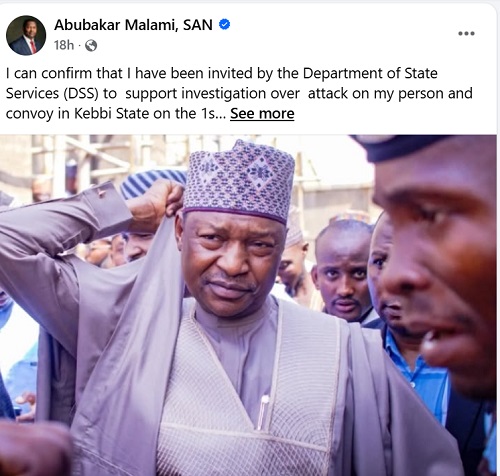Open Abubakar Malami's profile picture
The height and width of the screenshot is (476, 500).
[26, 35]
